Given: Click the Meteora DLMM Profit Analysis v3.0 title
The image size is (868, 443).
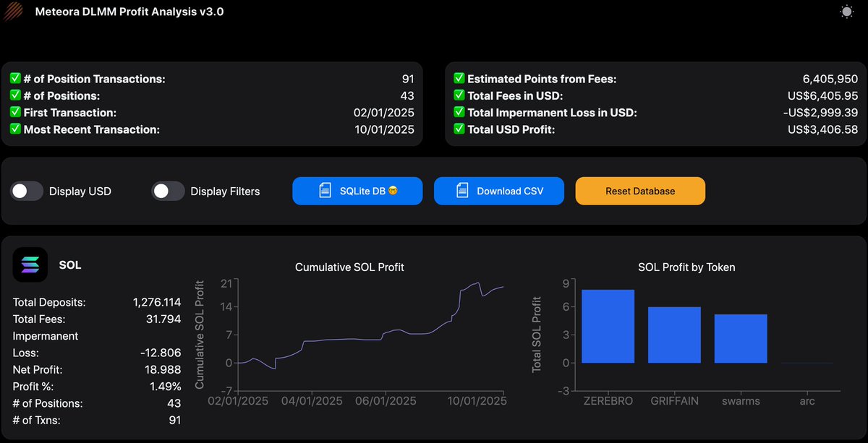Looking at the screenshot, I should click(129, 12).
